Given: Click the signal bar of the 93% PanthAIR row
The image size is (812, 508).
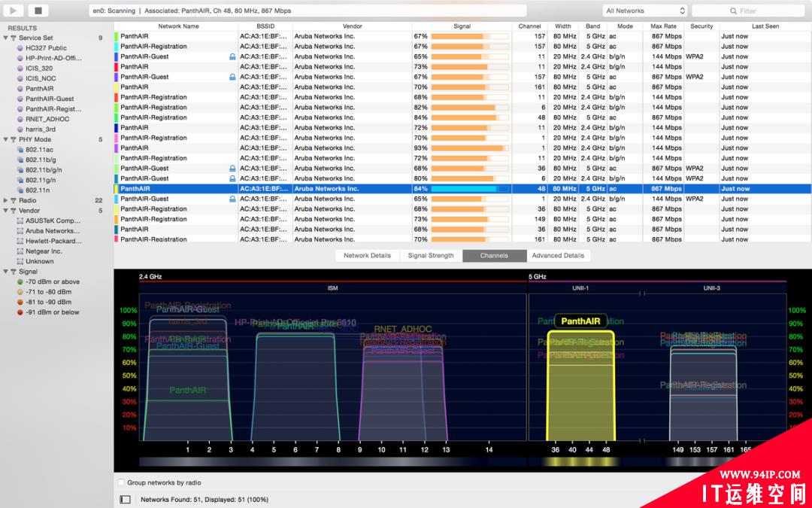Looking at the screenshot, I should click(x=470, y=148).
